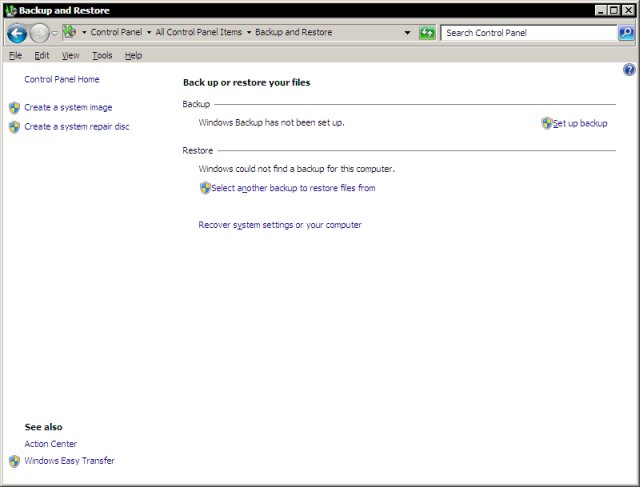
Task: Open the recent pages dropdown next to Forward
Action: pos(55,32)
